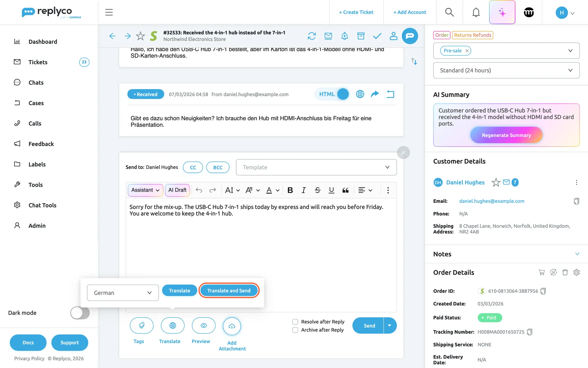The image size is (588, 368).
Task: Remove the Pre-sale tag
Action: [x=467, y=51]
